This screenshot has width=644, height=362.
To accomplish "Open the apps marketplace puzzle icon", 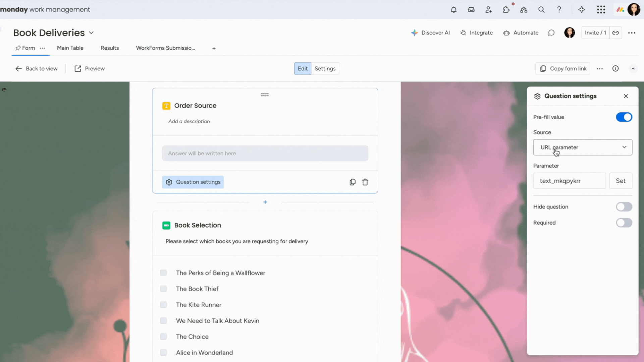I will (506, 10).
